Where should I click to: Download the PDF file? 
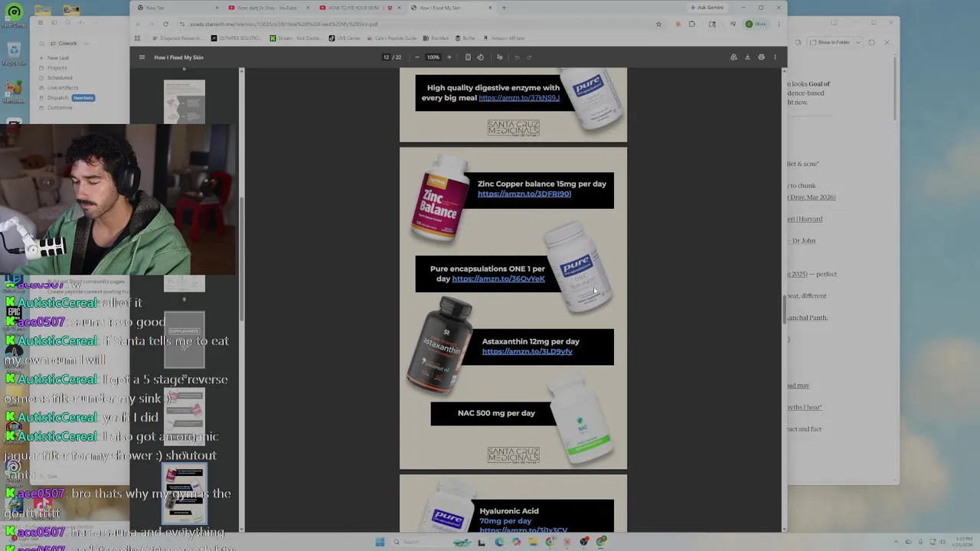(x=747, y=57)
